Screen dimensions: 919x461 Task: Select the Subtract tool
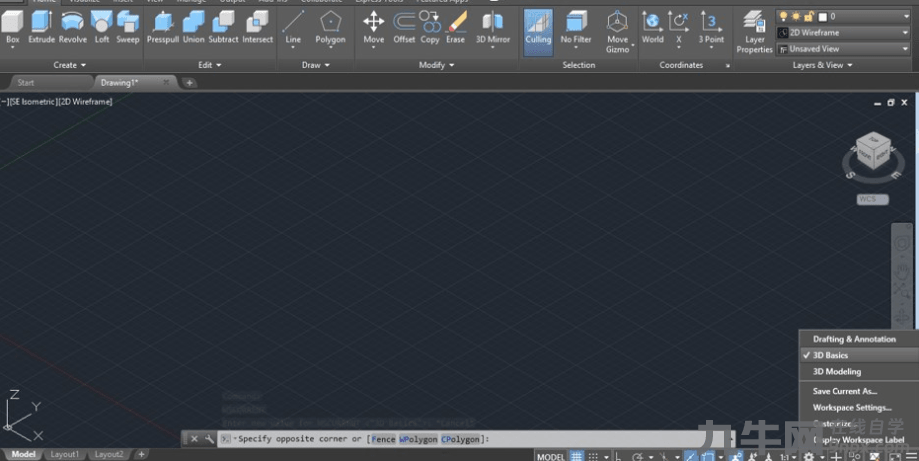click(223, 28)
